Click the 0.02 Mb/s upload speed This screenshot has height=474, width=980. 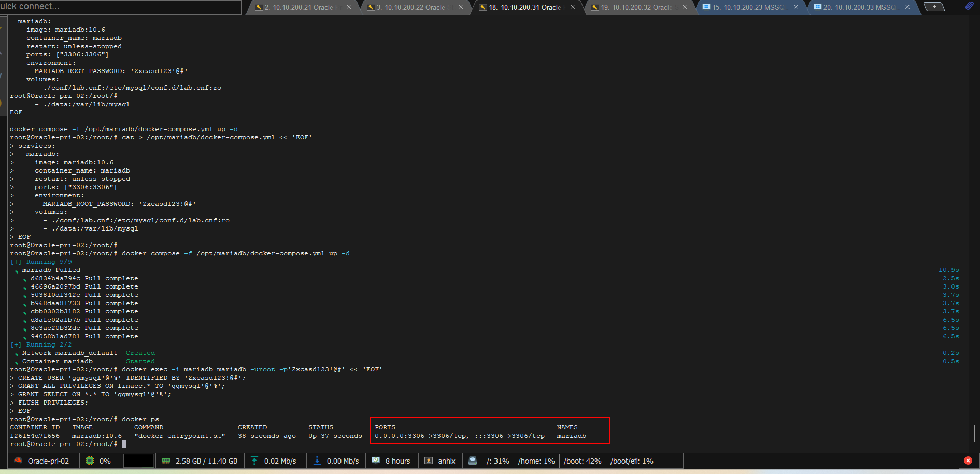pos(280,461)
